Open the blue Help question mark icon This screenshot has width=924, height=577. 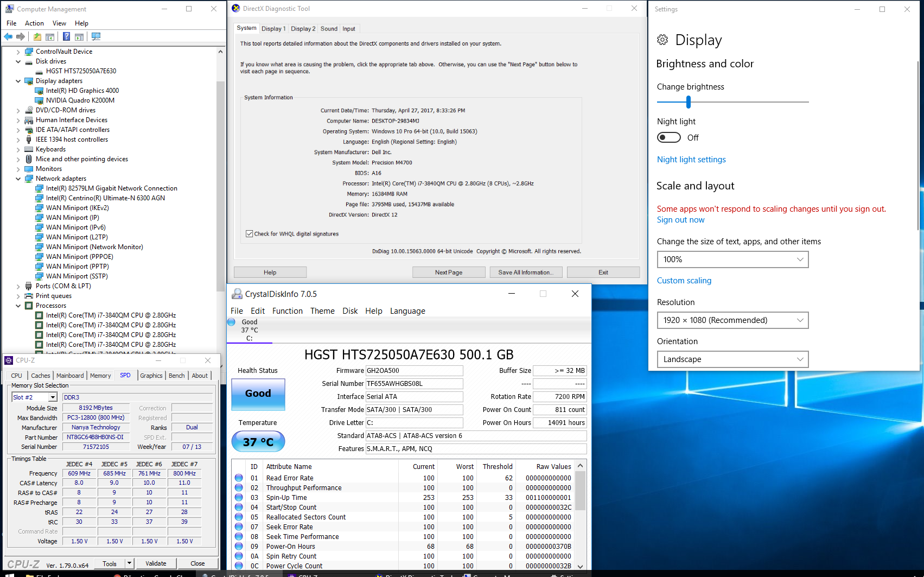[x=66, y=36]
